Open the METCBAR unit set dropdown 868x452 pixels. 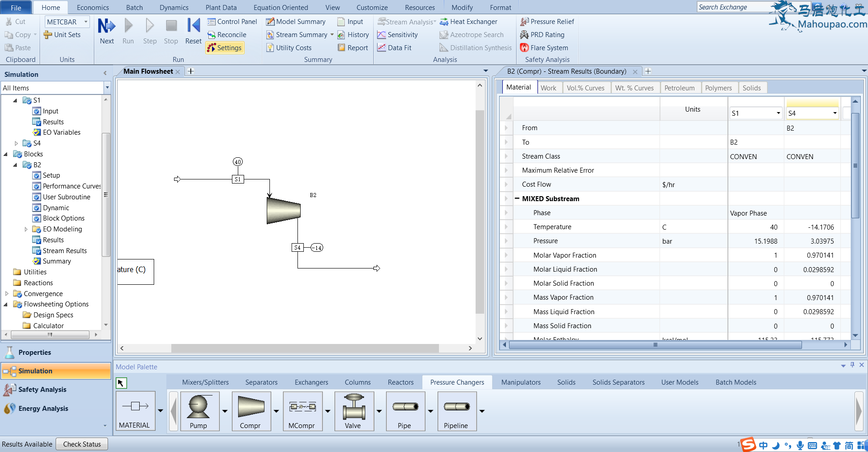[x=86, y=22]
